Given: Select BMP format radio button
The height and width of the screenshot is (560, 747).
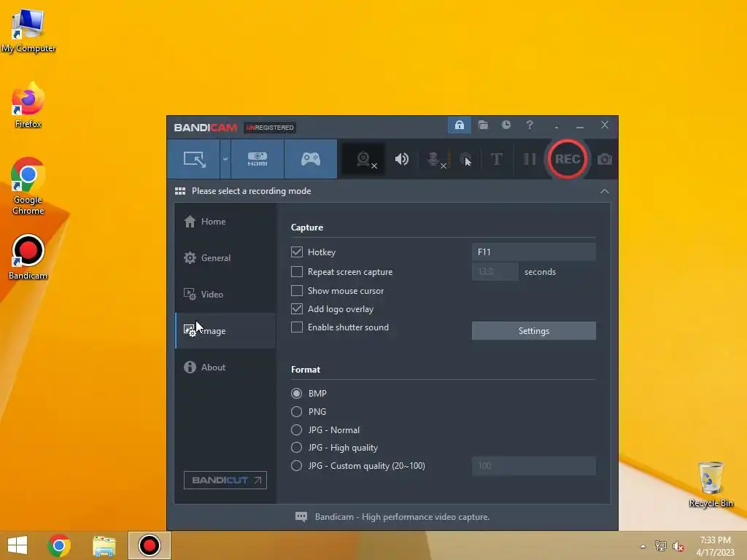Looking at the screenshot, I should tap(296, 393).
